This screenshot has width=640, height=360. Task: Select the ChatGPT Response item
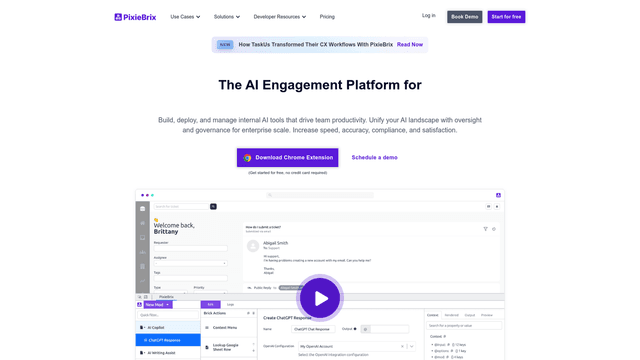168,340
